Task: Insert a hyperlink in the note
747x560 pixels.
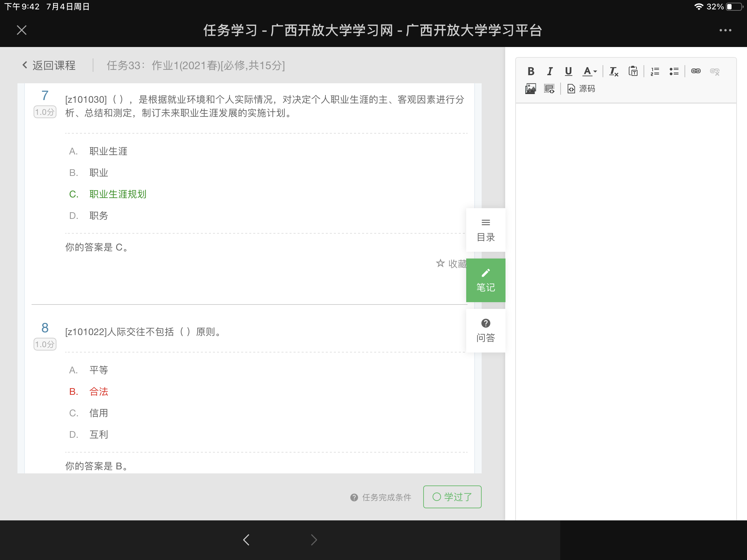Action: pyautogui.click(x=696, y=71)
